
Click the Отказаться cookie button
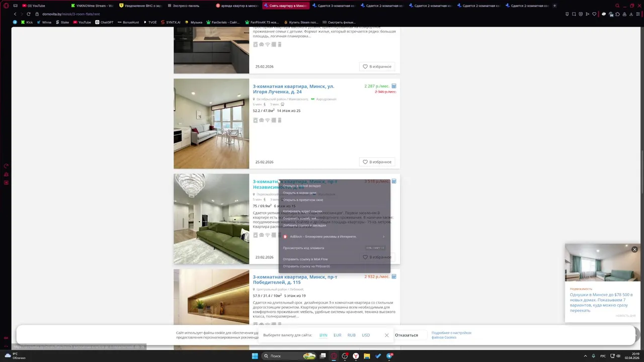pyautogui.click(x=406, y=335)
